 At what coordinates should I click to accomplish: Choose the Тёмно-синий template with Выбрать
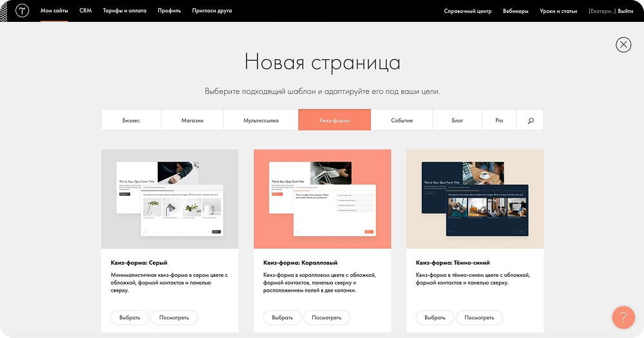point(435,317)
